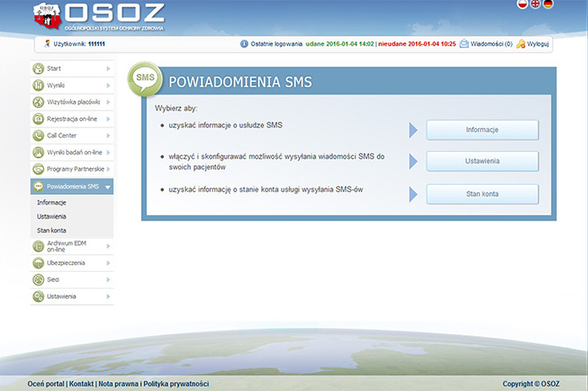Image resolution: width=588 pixels, height=391 pixels.
Task: Click the Copyright © OSOZ footer text
Action: tap(531, 384)
